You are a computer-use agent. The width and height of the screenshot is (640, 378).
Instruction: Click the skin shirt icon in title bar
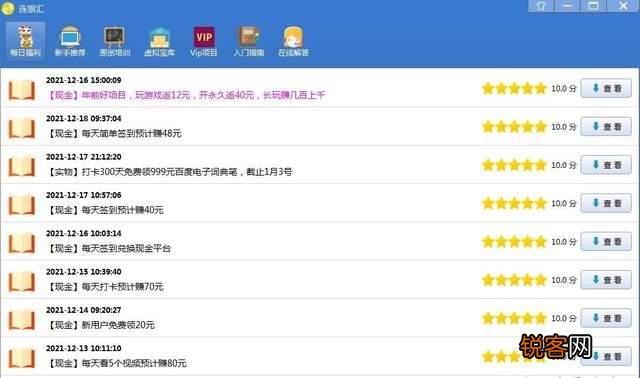pos(541,6)
